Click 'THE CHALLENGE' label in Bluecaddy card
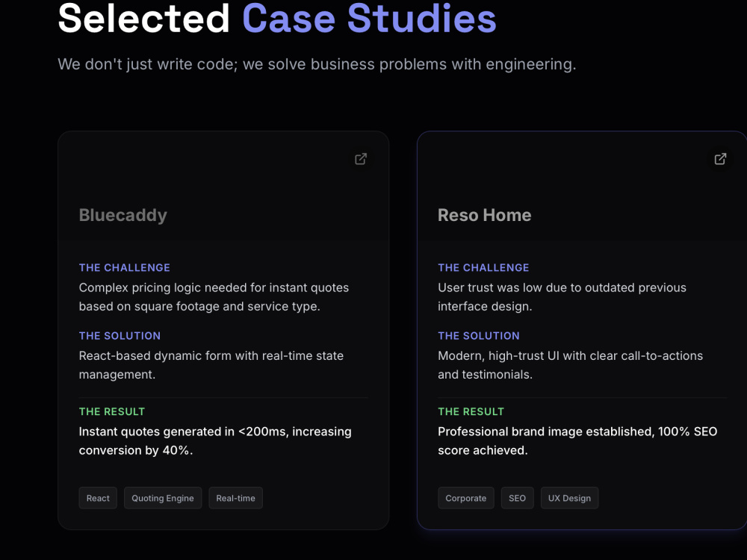Image resolution: width=747 pixels, height=560 pixels. 124,267
